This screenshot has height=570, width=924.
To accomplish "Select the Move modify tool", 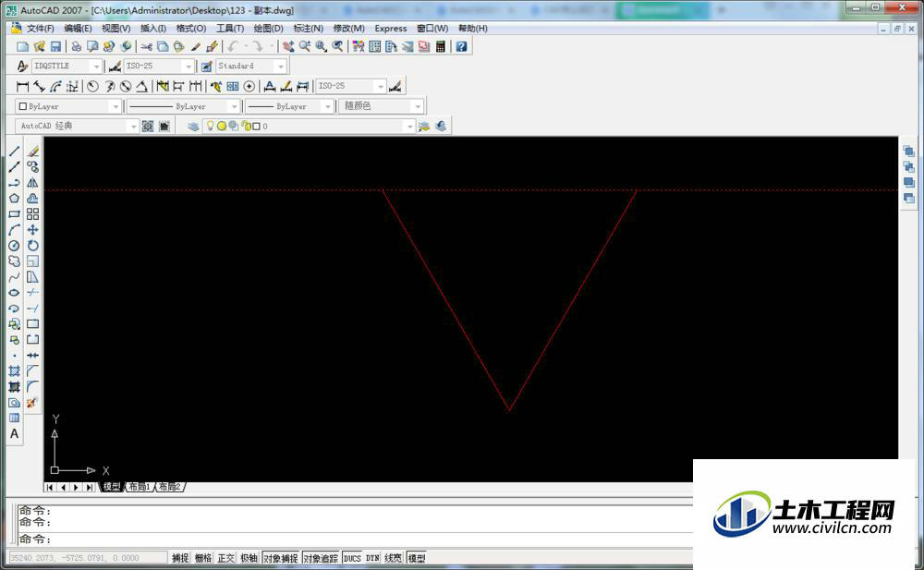I will (x=33, y=230).
